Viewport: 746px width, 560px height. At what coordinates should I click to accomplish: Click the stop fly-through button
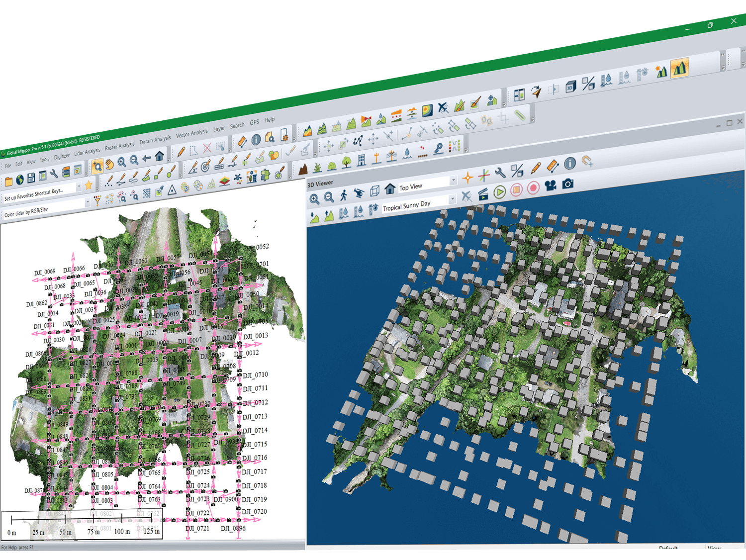[x=516, y=189]
